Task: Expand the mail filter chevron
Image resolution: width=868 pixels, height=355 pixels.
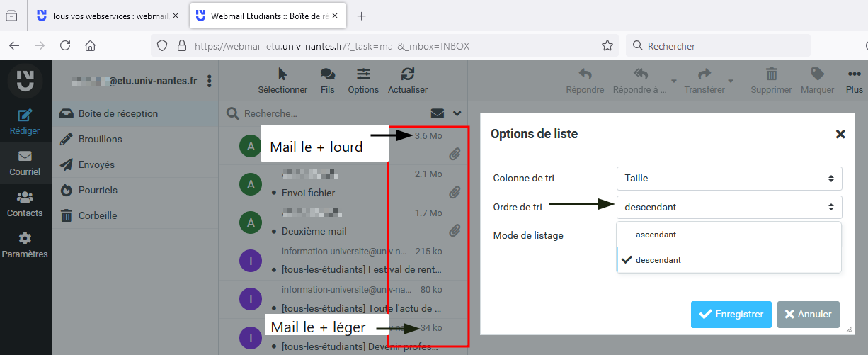Action: 457,113
